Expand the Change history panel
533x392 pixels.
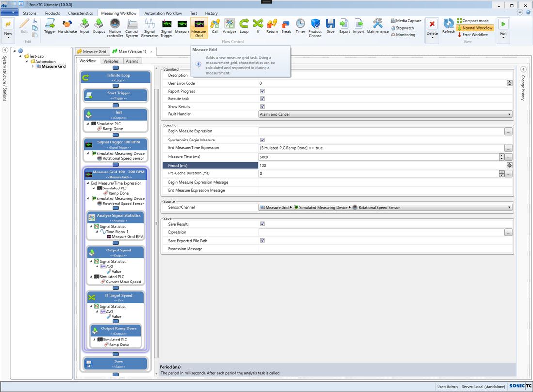523,69
